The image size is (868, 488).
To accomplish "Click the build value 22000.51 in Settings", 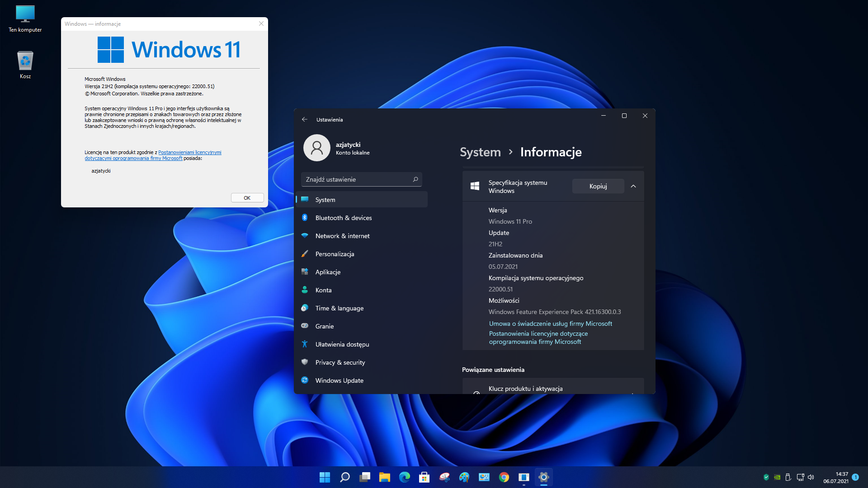I will tap(501, 289).
